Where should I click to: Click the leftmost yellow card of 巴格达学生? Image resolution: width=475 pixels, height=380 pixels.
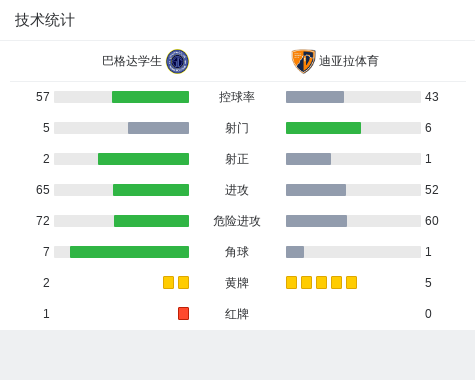(x=168, y=282)
